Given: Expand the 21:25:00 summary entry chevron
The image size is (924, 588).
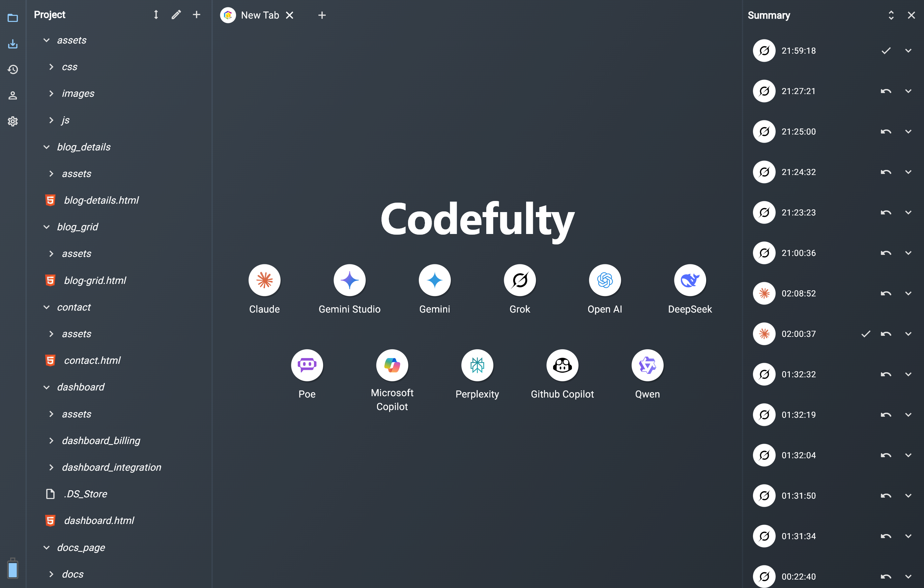Looking at the screenshot, I should [908, 131].
